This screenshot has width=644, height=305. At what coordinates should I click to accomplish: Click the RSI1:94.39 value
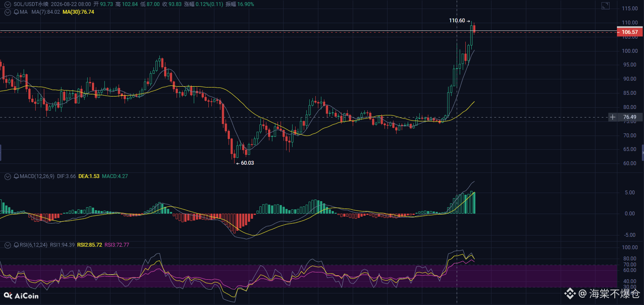[x=62, y=245]
